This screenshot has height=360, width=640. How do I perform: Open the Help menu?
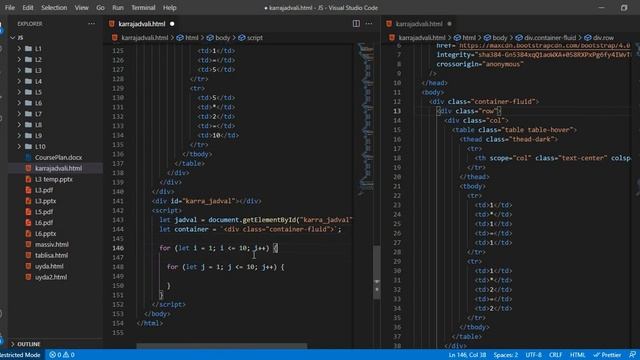coord(169,8)
